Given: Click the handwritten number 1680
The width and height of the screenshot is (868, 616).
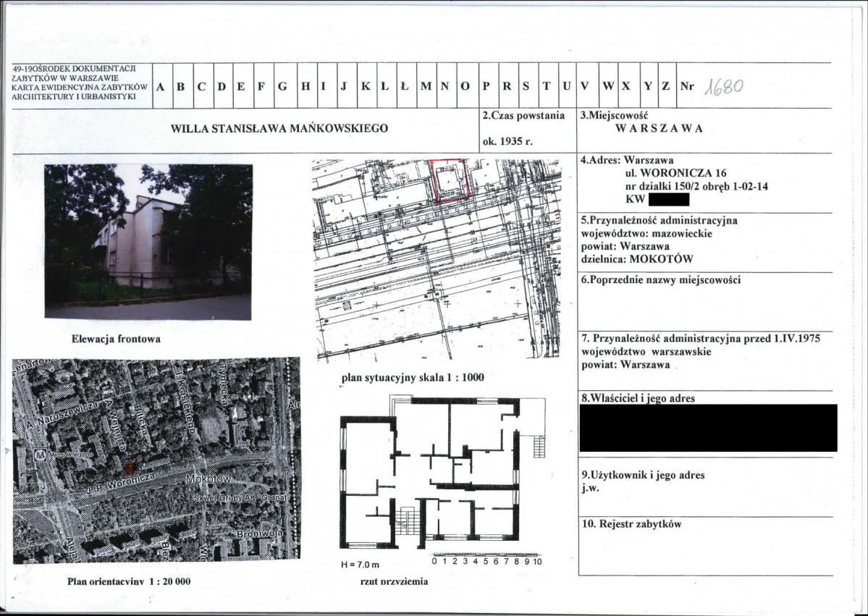Looking at the screenshot, I should click(x=725, y=86).
